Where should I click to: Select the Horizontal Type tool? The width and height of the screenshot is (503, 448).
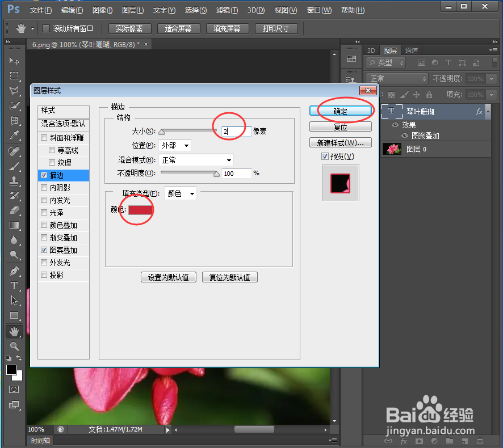14,286
